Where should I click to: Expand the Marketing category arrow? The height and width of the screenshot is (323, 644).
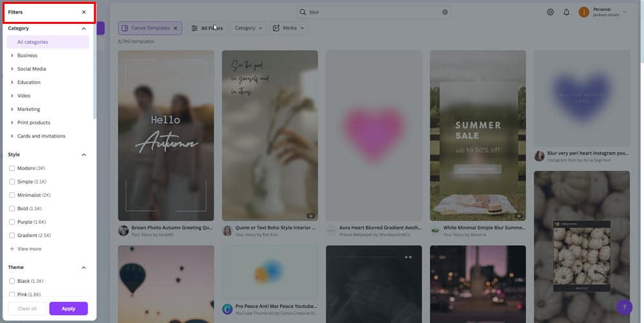tap(12, 109)
